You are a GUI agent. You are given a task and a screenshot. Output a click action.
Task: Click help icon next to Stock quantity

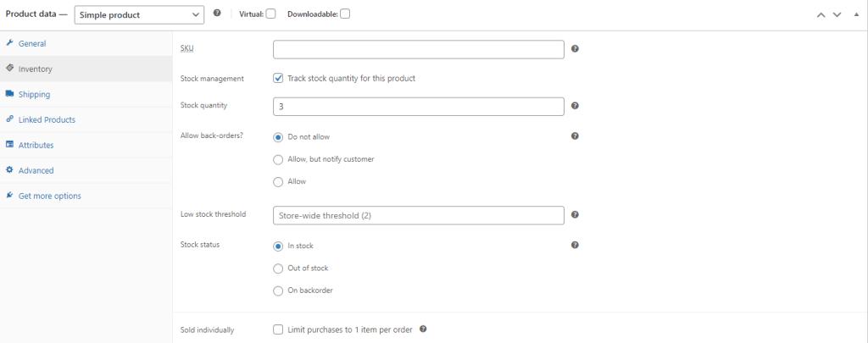click(x=575, y=106)
